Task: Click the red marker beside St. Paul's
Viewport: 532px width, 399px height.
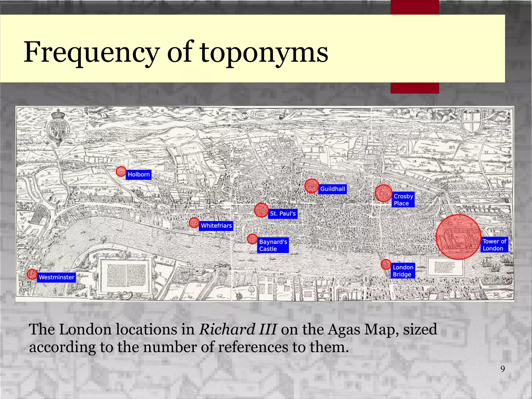Action: point(261,210)
